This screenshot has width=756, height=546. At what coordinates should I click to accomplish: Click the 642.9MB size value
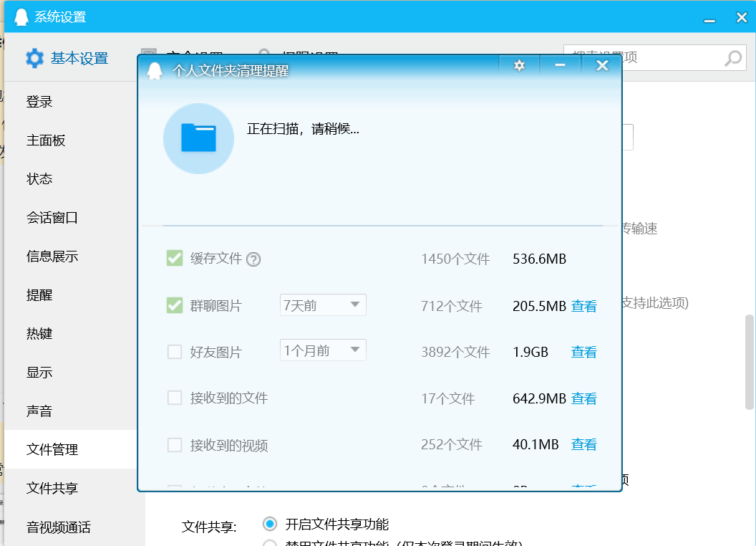[540, 398]
